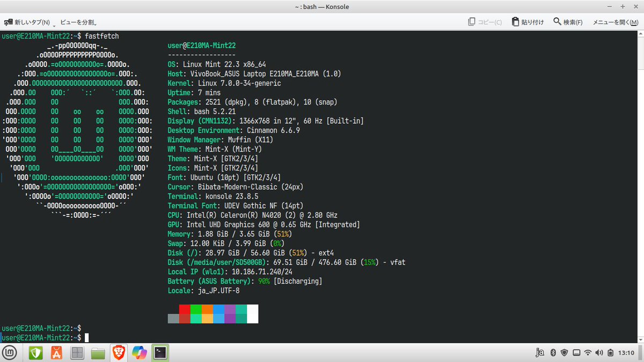Viewport: 644px width, 362px height.
Task: Click 'Local IP (wlo1): 10.186.71.240/24' line
Action: [x=230, y=272]
